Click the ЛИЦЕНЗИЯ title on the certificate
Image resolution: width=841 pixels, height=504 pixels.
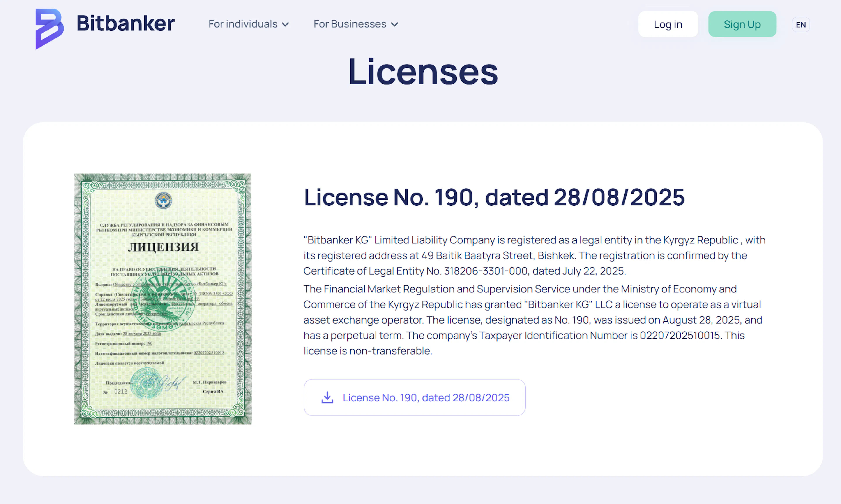pyautogui.click(x=164, y=247)
